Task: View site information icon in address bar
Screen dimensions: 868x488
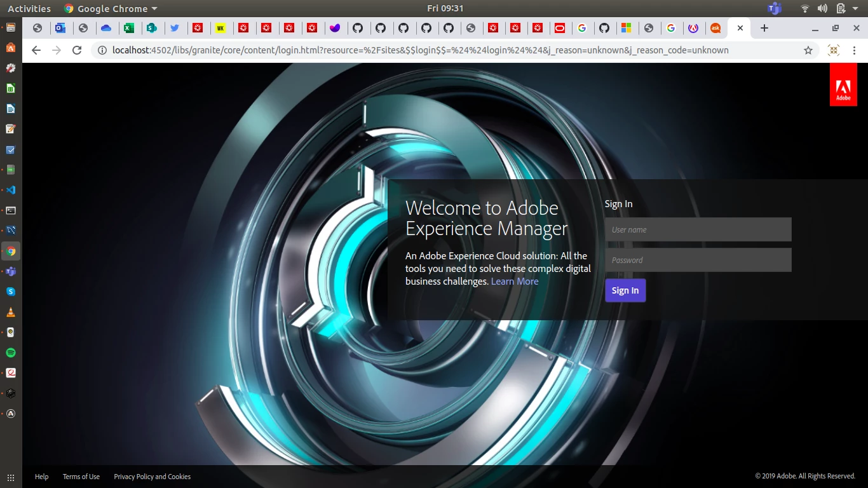Action: (102, 50)
